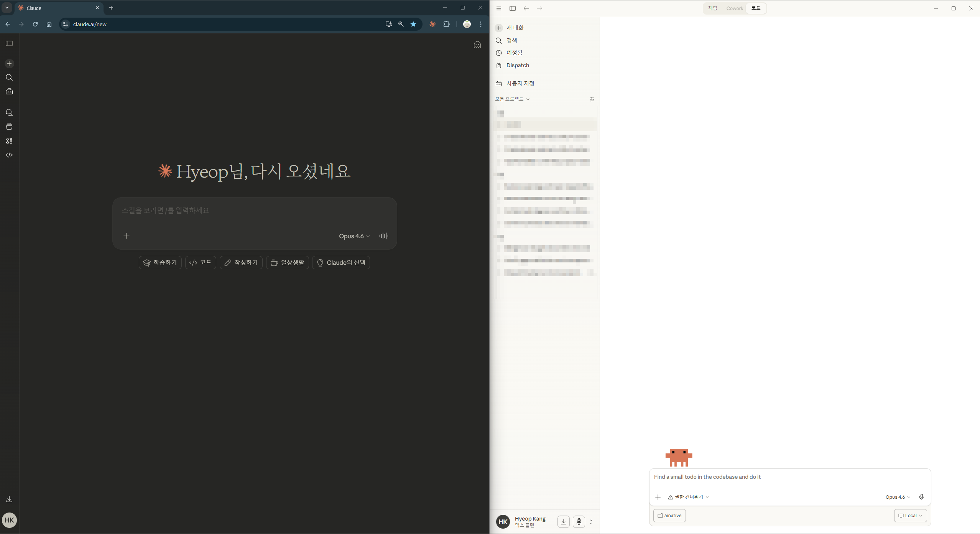Click the download apps icon in web sidebar
The height and width of the screenshot is (534, 980).
9,499
